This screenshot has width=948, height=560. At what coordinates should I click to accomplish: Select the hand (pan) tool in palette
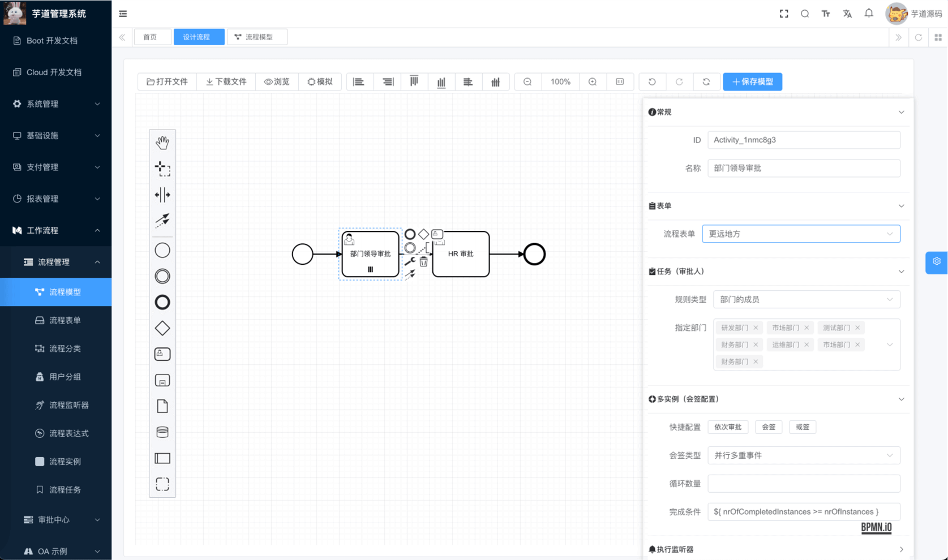pos(162,143)
